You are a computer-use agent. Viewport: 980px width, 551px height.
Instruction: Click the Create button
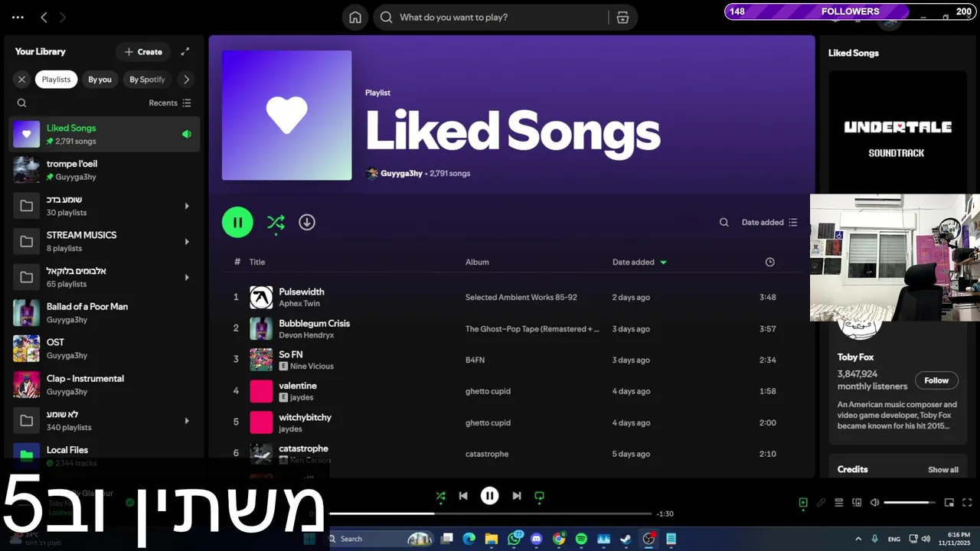tap(143, 51)
